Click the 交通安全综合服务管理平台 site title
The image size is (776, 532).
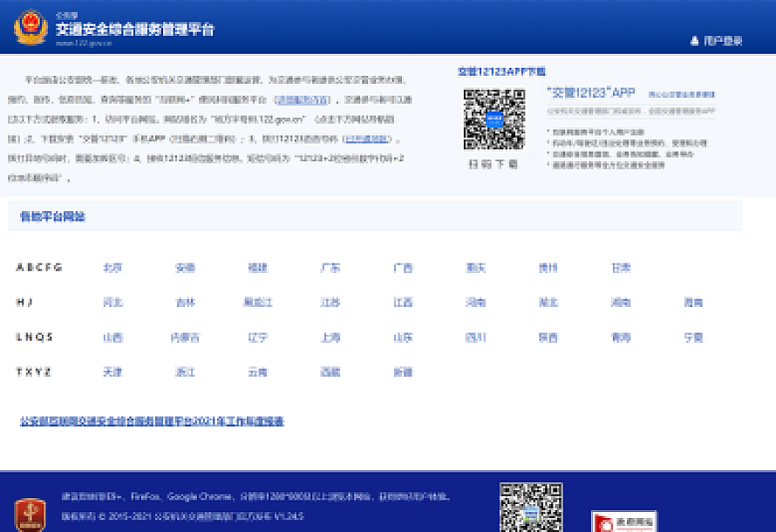[x=135, y=30]
